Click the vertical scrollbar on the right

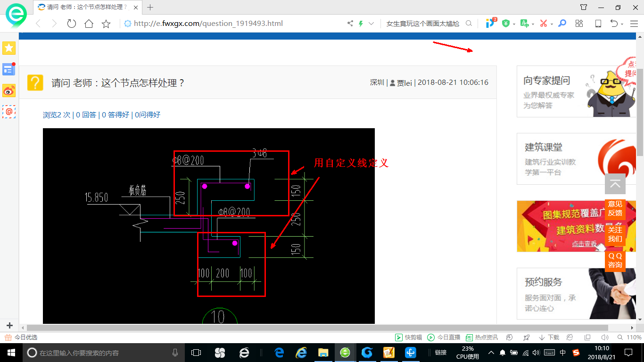point(640,112)
